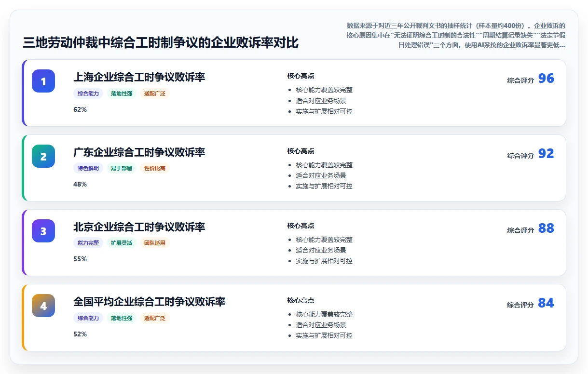Click 适合对应业务场景 bullet in 全国平均 card
The image size is (588, 374).
click(x=321, y=325)
